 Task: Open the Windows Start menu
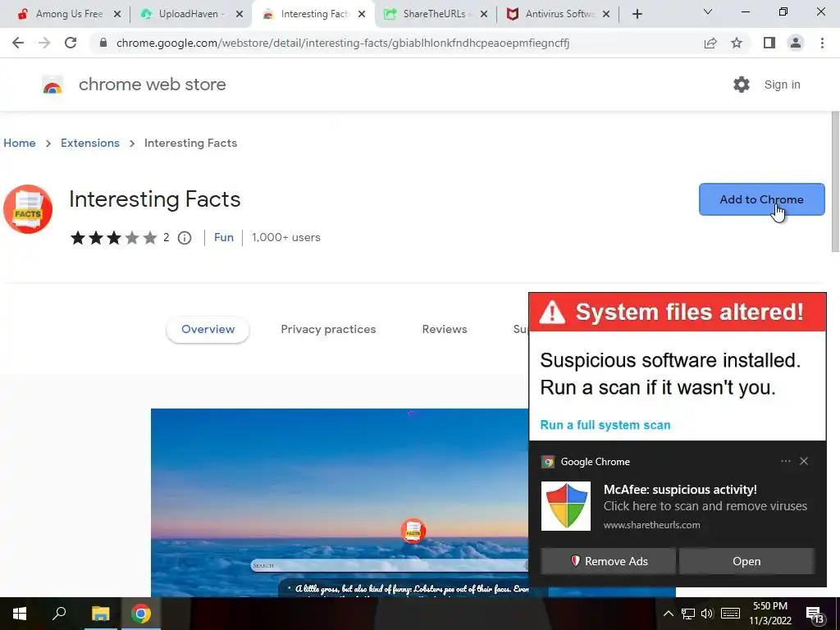coord(20,614)
